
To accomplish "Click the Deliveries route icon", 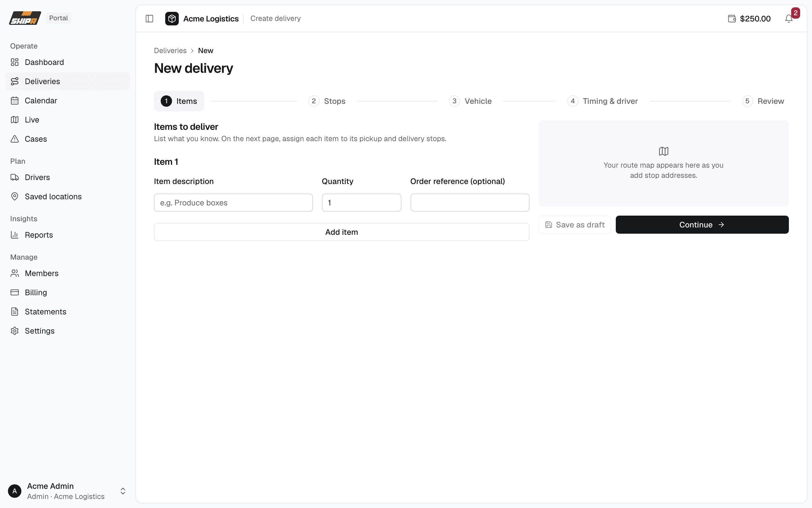I will tap(14, 81).
